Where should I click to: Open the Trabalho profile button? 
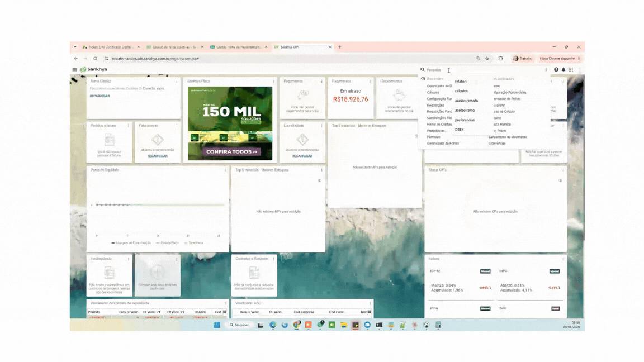[x=523, y=58]
